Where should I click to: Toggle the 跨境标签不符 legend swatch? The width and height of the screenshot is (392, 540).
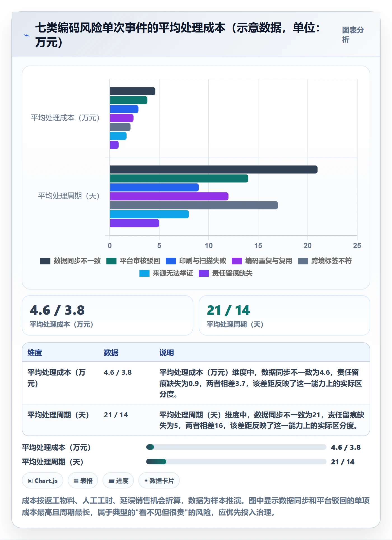pos(303,261)
